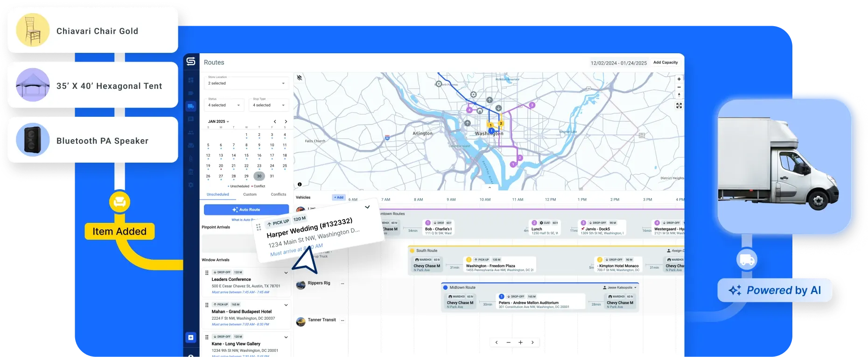The image size is (868, 357).
Task: Open the JAN 2025 month picker
Action: [x=218, y=121]
